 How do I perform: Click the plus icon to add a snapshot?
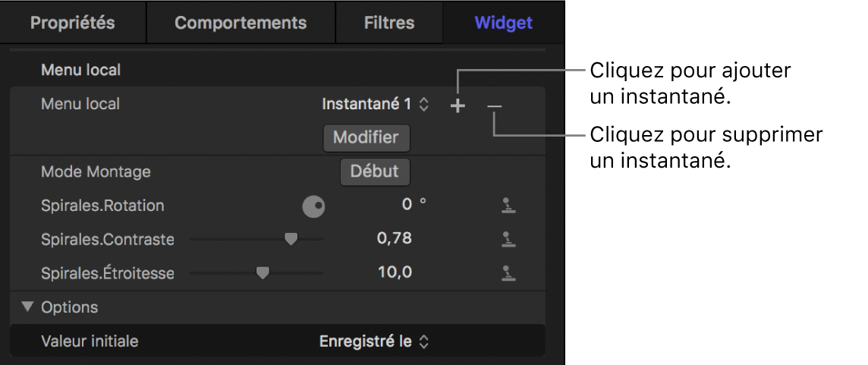[x=458, y=106]
